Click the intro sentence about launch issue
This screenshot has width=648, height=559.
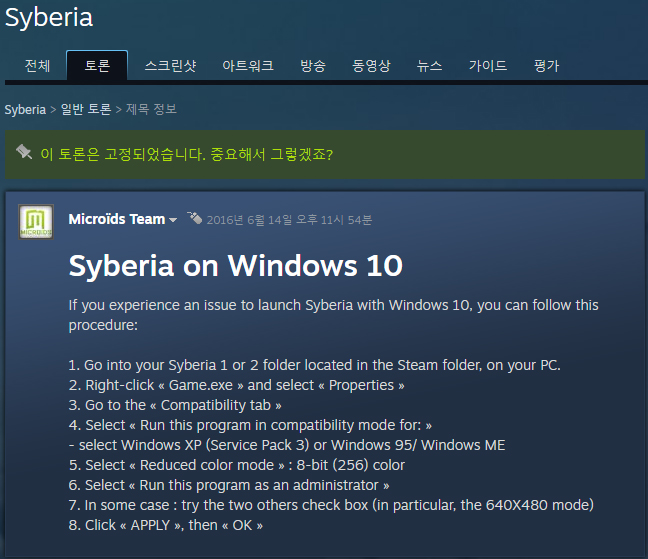click(334, 315)
